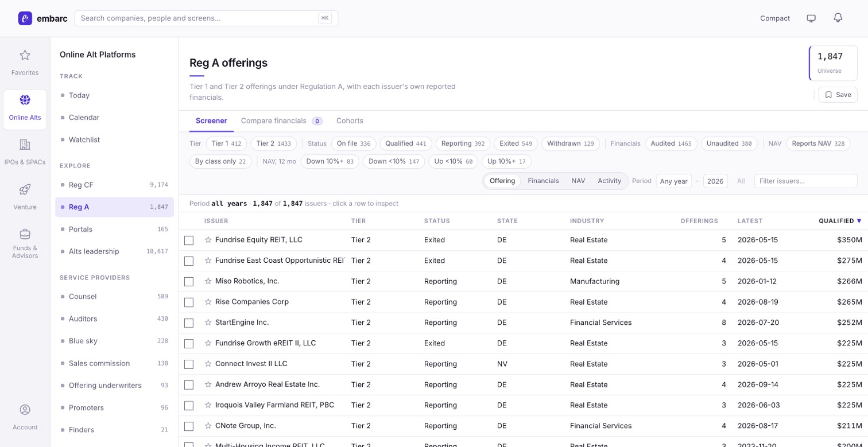868x447 pixels.
Task: Star Connect Invest II LLC
Action: click(x=208, y=364)
